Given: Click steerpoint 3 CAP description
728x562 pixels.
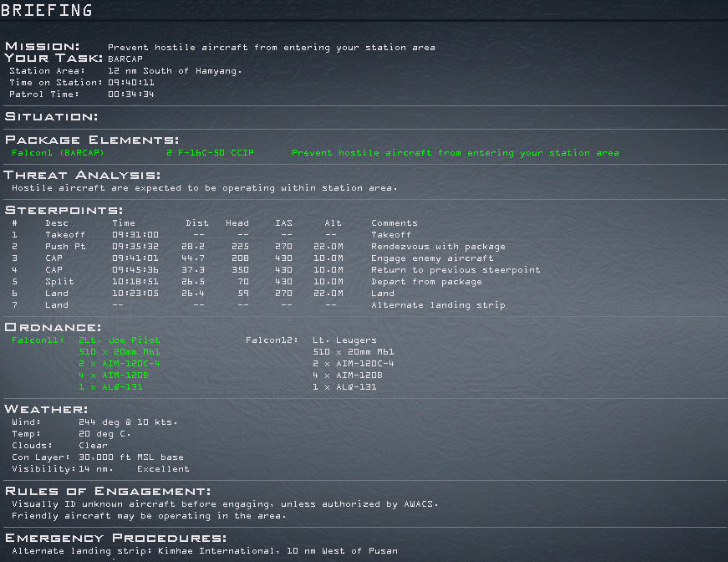Looking at the screenshot, I should tap(54, 258).
